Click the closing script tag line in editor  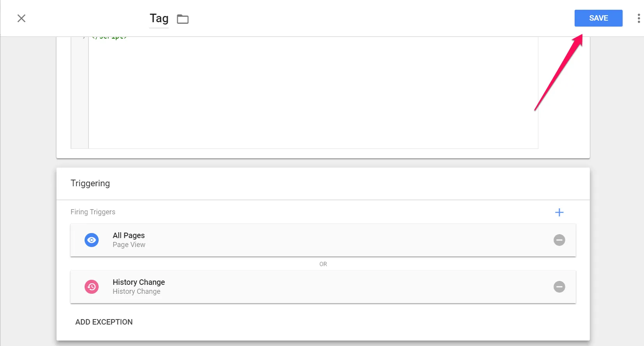tap(109, 38)
